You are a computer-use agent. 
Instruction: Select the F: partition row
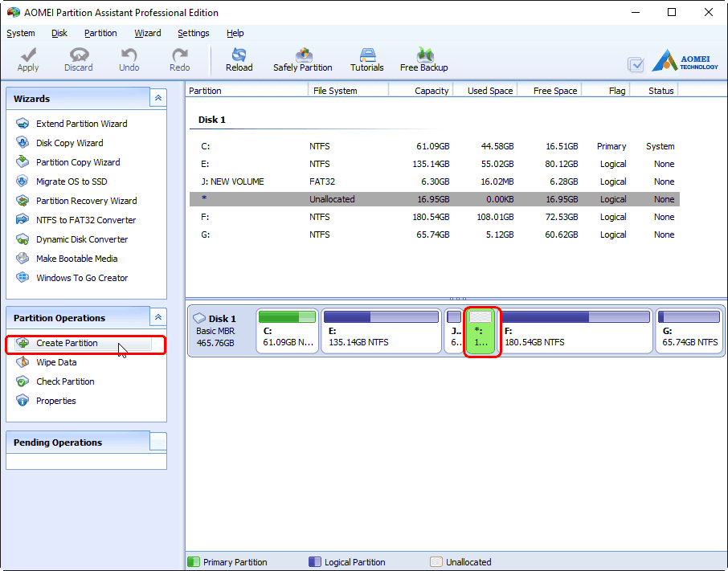point(435,217)
